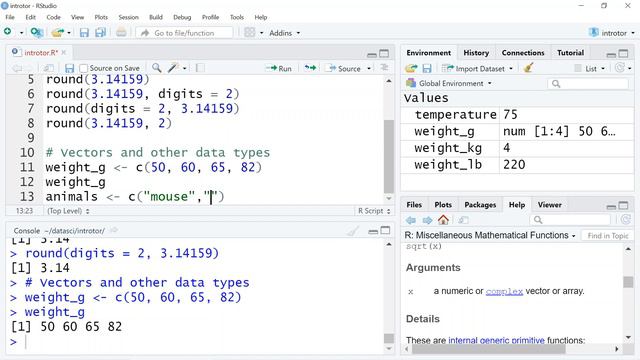640x360 pixels.
Task: Click the Help search field
Action: pos(570,220)
